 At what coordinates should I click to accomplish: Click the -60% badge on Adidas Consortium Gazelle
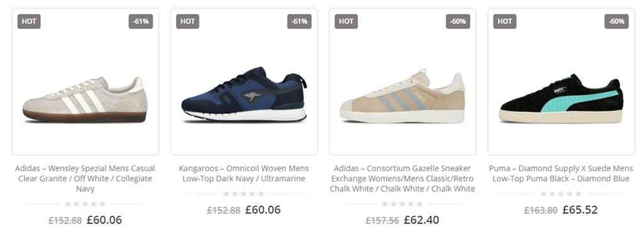(458, 21)
